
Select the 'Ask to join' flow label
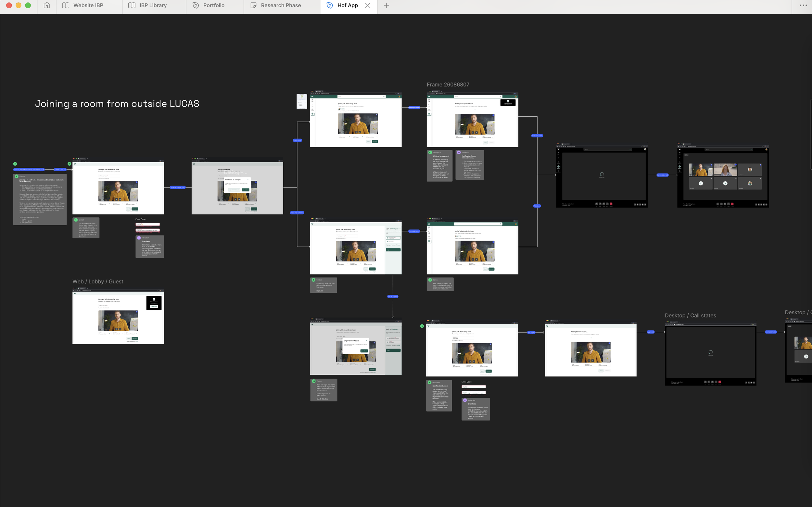(x=531, y=332)
